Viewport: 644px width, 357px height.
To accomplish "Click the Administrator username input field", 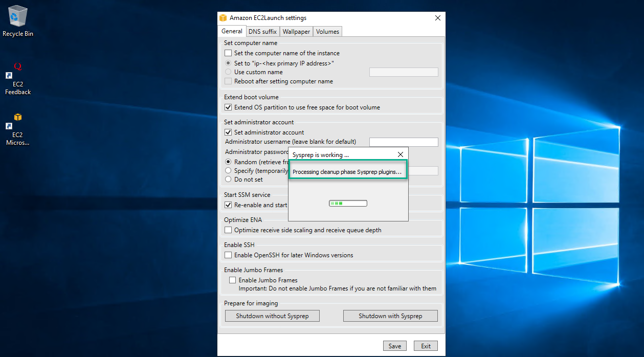I will tap(404, 142).
